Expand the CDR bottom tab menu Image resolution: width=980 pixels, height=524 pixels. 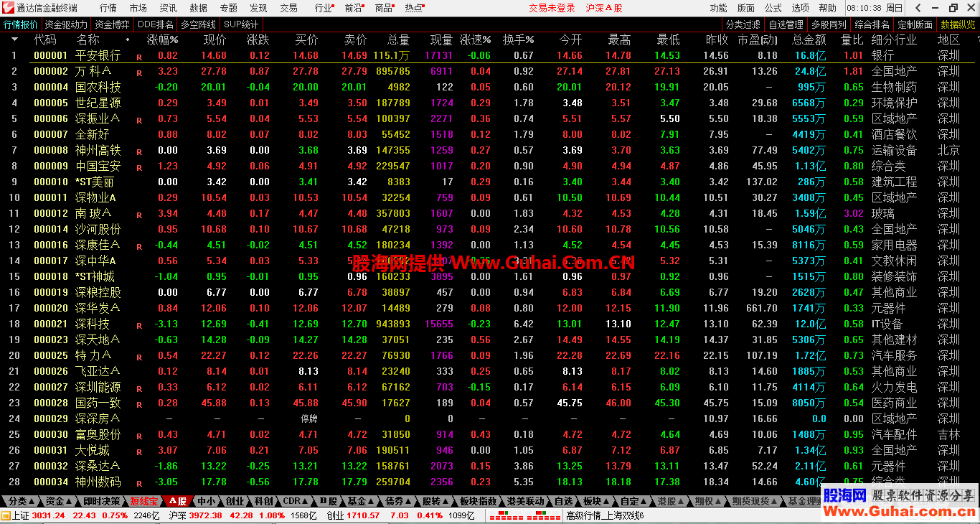[x=296, y=501]
